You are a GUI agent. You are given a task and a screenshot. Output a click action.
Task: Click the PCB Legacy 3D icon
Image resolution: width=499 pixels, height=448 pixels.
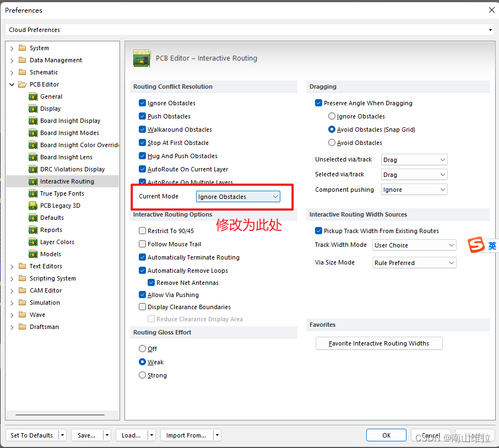33,206
